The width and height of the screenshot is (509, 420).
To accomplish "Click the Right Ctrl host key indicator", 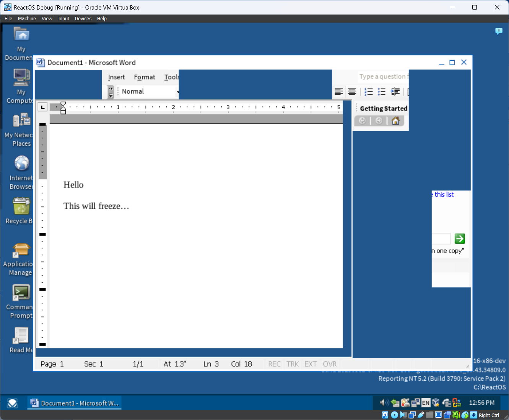I will [489, 415].
